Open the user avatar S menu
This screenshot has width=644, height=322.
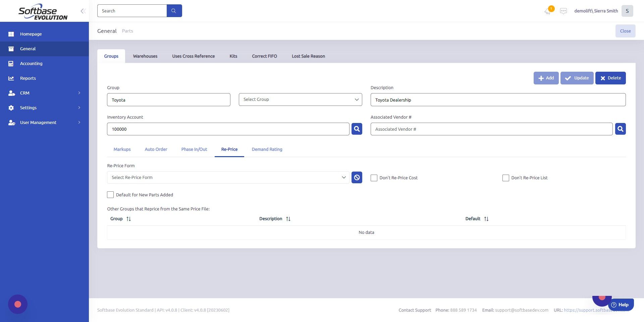pos(627,11)
